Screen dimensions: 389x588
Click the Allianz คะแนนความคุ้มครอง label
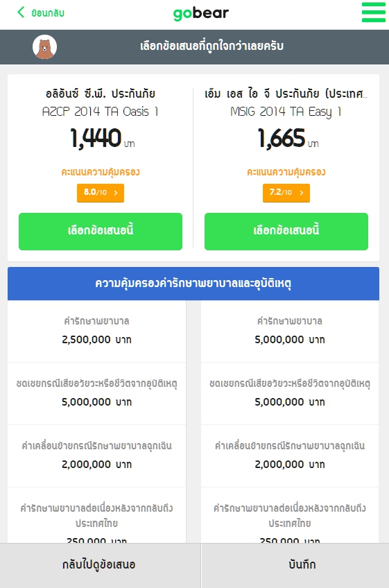coord(101,172)
